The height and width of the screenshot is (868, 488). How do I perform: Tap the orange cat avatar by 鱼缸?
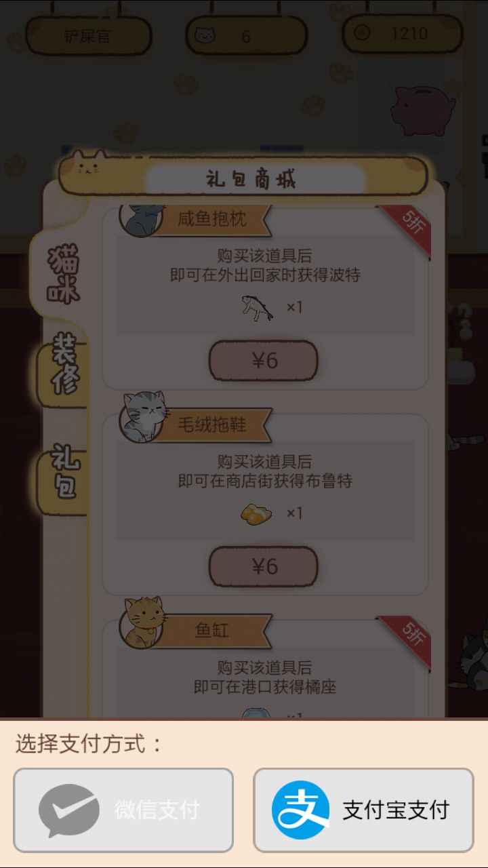pyautogui.click(x=143, y=621)
